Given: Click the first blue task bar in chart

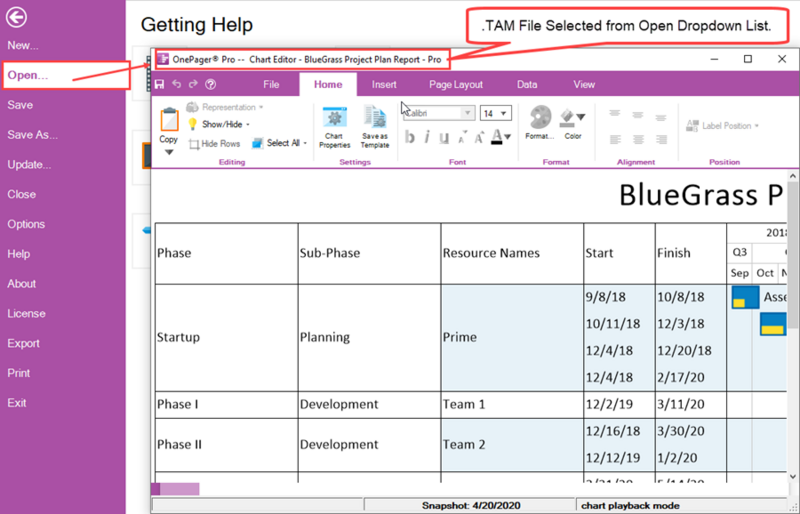Looking at the screenshot, I should [x=745, y=297].
